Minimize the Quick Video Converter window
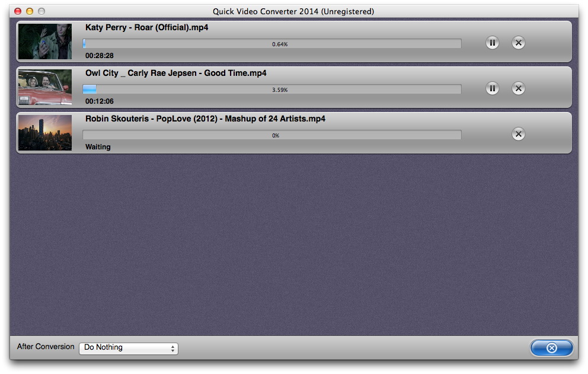The width and height of the screenshot is (588, 374). click(30, 11)
